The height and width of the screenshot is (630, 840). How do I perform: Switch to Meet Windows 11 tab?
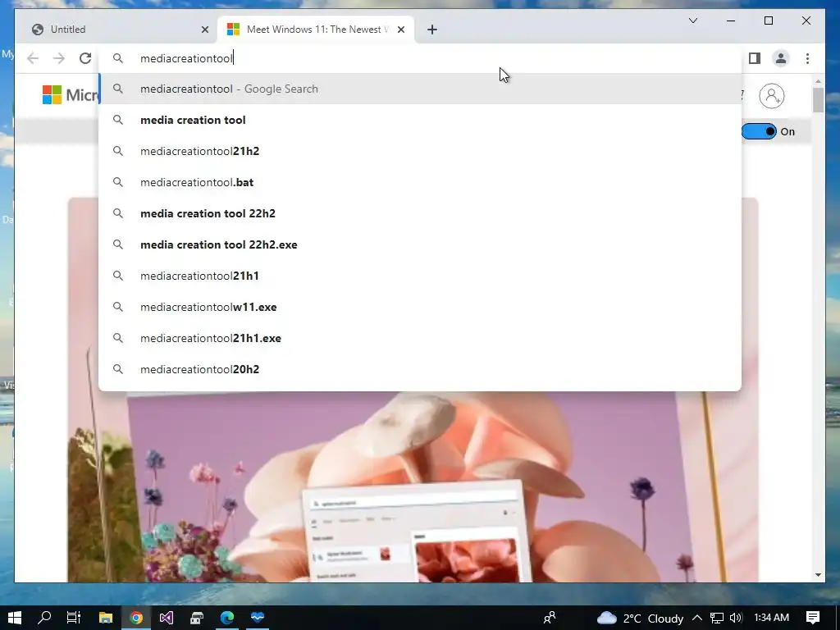tap(316, 30)
